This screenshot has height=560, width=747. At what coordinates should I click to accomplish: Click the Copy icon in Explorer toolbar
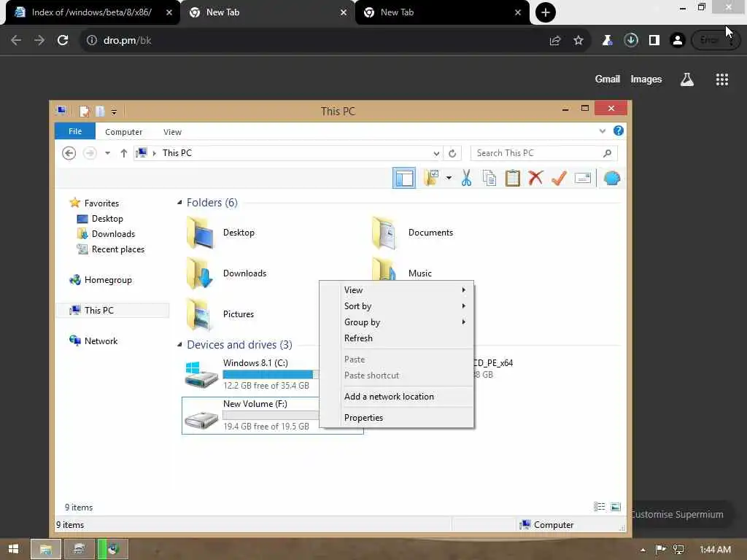(x=489, y=178)
